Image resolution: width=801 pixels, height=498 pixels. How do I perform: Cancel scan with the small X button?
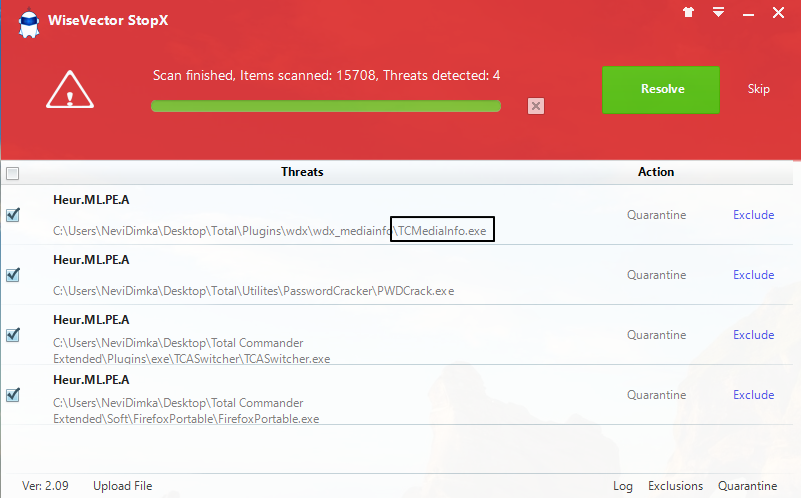[535, 106]
